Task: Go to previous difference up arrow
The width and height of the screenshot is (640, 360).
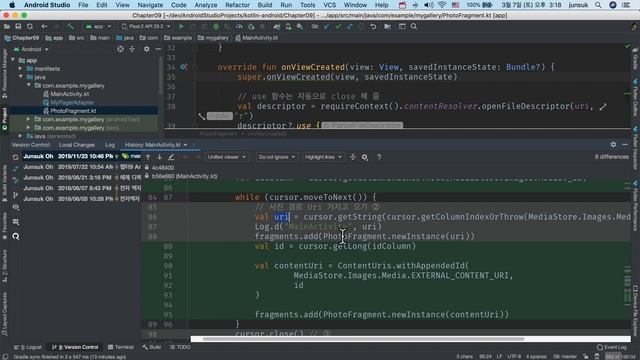Action: point(148,157)
